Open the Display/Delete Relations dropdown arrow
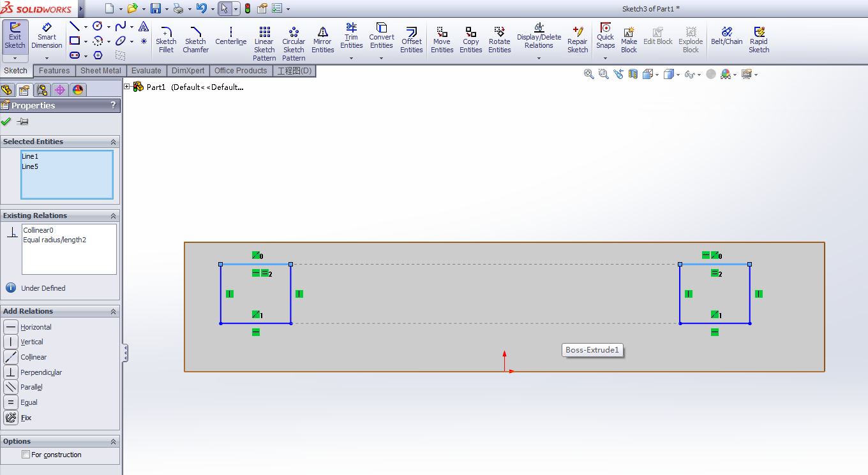 click(x=539, y=58)
